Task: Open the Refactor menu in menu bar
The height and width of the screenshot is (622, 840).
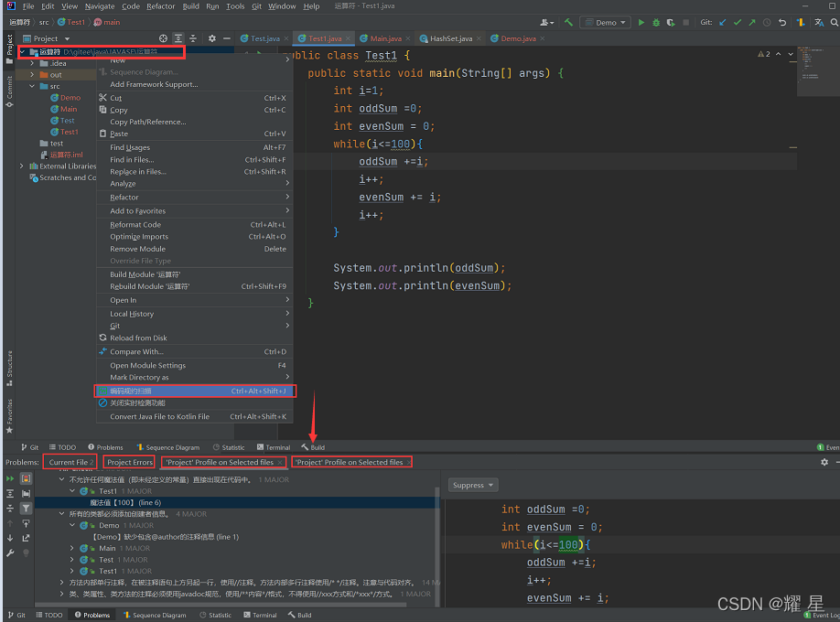Action: point(161,6)
